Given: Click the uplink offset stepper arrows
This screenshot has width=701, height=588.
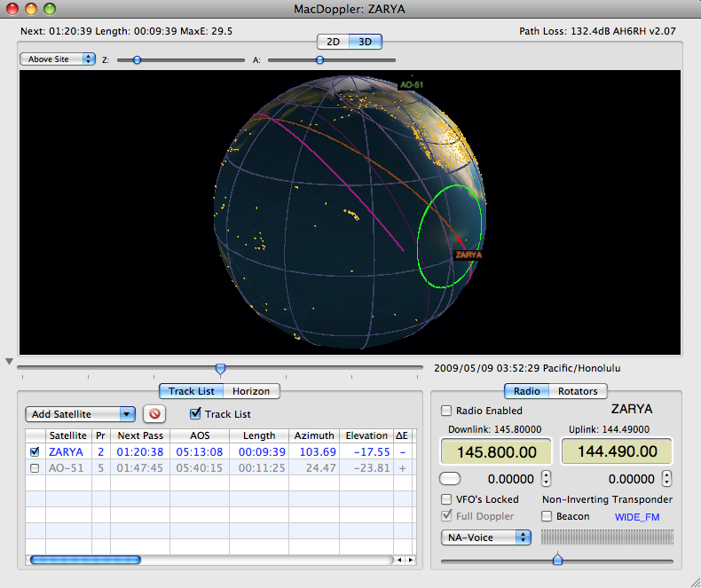Looking at the screenshot, I should (666, 479).
